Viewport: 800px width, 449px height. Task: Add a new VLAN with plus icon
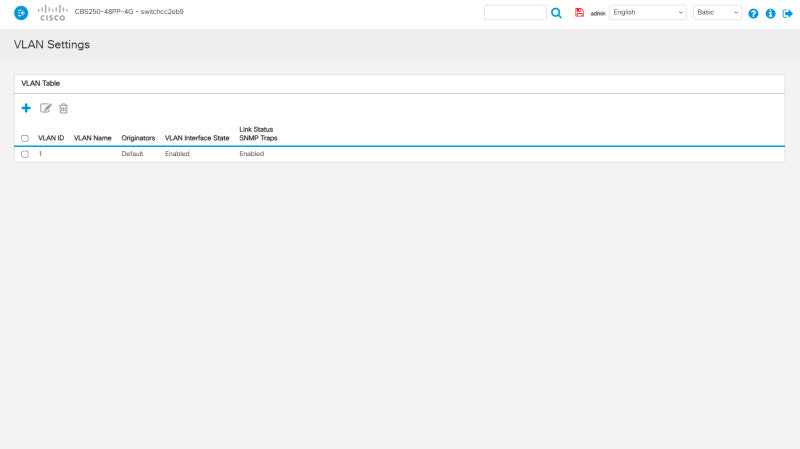[26, 108]
